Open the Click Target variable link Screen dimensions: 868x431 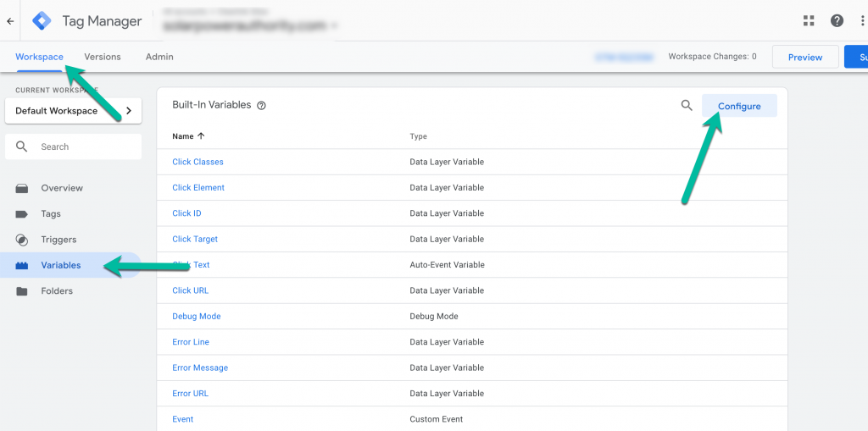coord(195,239)
